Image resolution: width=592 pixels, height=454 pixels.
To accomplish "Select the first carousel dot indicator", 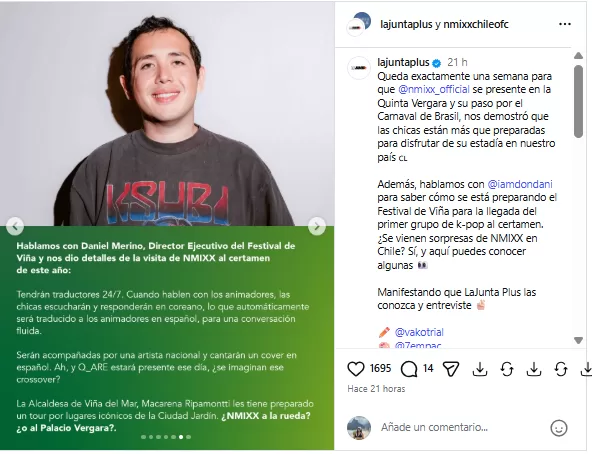I will [x=143, y=437].
